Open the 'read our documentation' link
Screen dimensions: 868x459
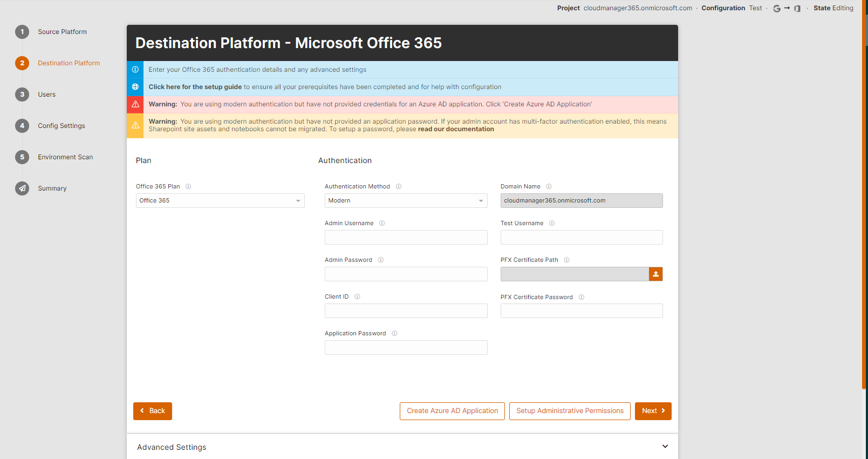coord(456,129)
